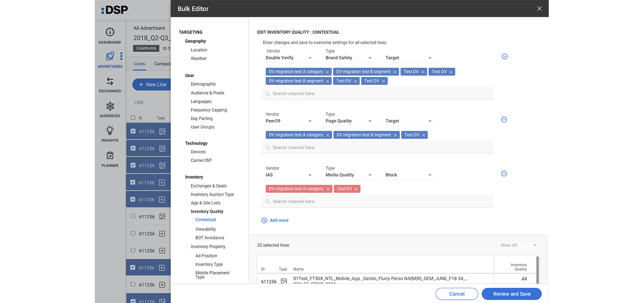Select Day Parting under User
This screenshot has height=303, width=644.
[202, 119]
